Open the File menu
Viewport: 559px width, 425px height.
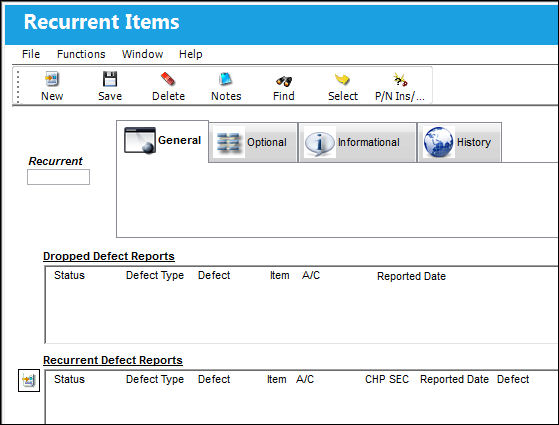pyautogui.click(x=31, y=54)
